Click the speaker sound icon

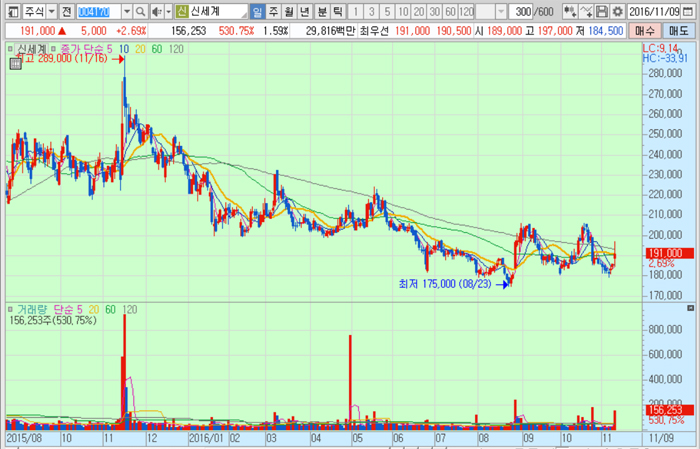click(x=159, y=11)
